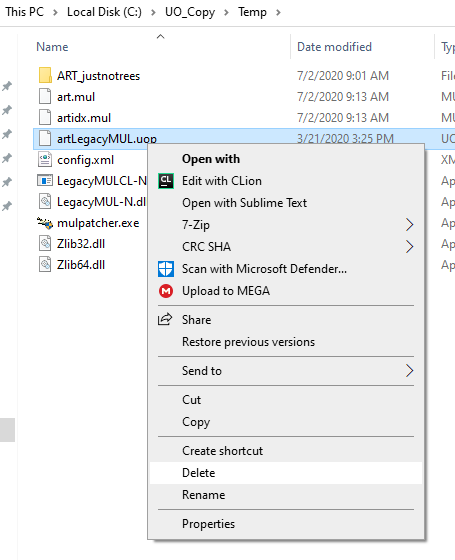The height and width of the screenshot is (560, 455).
Task: Select the art.mul file row
Action: (x=243, y=97)
